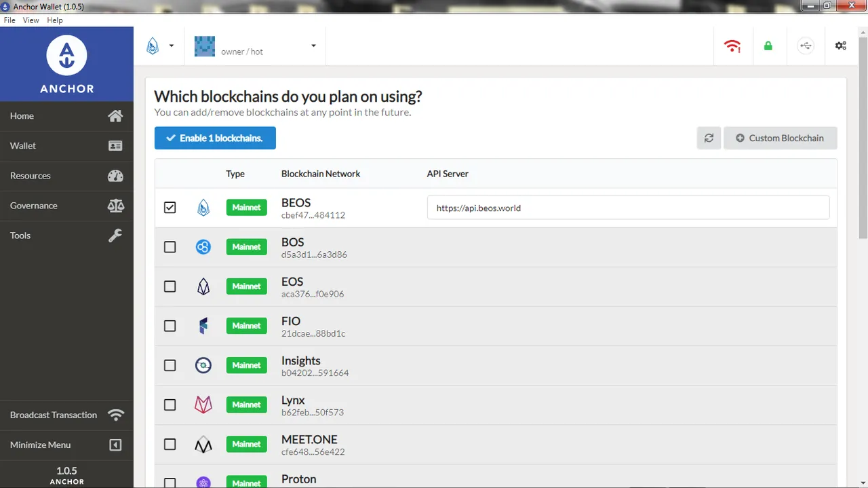The height and width of the screenshot is (488, 868).
Task: Click the red connection status wifi icon
Action: [732, 46]
